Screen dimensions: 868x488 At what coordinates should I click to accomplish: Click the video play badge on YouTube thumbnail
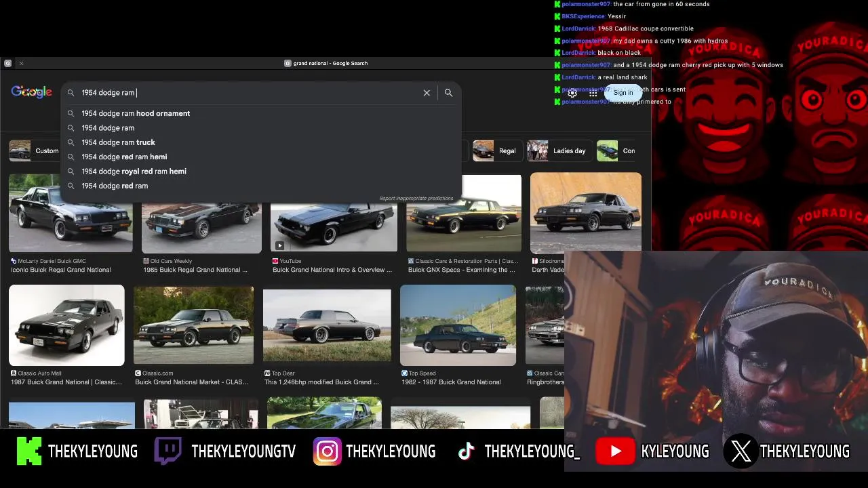(x=279, y=245)
